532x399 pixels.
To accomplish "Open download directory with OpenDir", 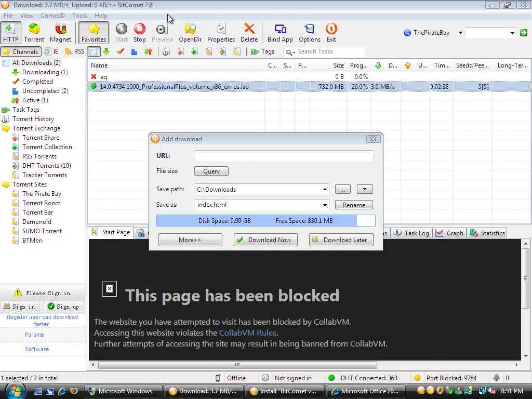I will point(190,33).
